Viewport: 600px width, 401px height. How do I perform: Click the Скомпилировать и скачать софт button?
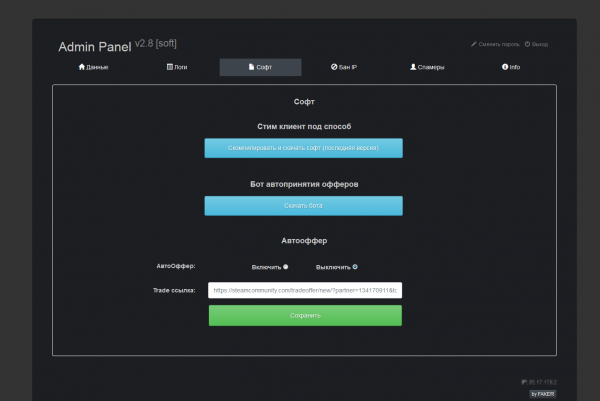pyautogui.click(x=304, y=148)
